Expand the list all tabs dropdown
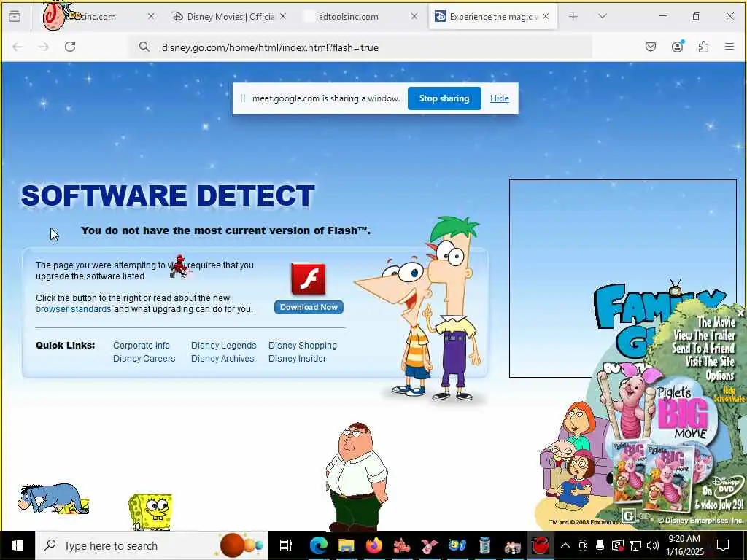This screenshot has width=747, height=560. [x=603, y=16]
